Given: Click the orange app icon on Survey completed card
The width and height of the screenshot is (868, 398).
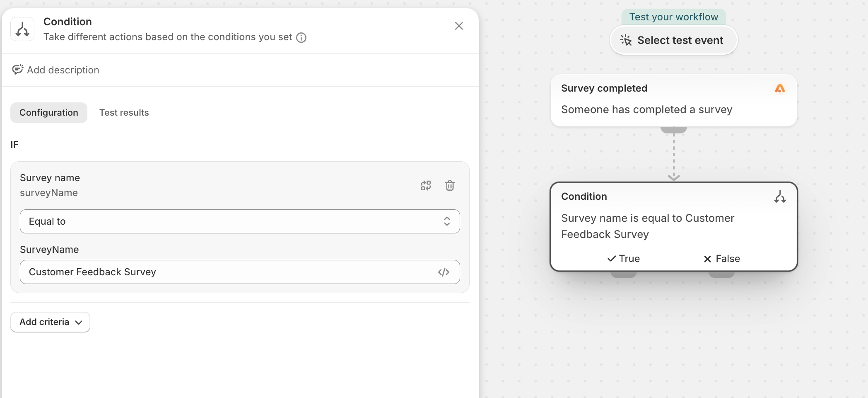Looking at the screenshot, I should click(780, 88).
